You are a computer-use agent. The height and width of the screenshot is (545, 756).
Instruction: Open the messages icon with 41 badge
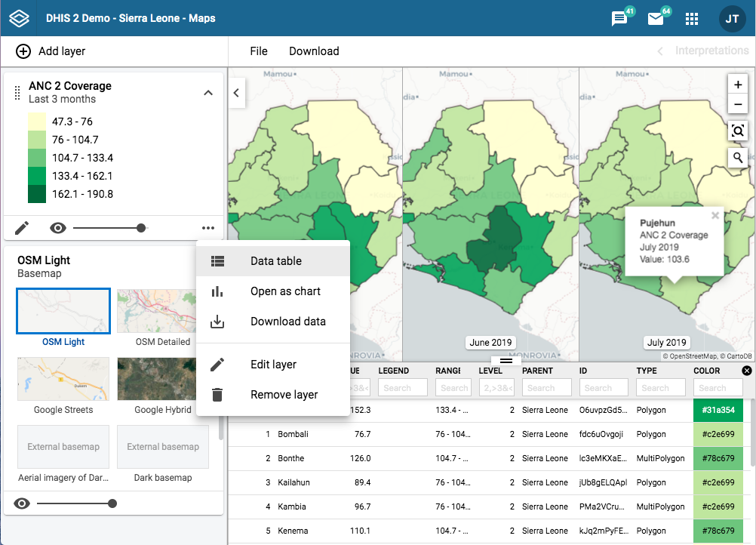[x=619, y=19]
